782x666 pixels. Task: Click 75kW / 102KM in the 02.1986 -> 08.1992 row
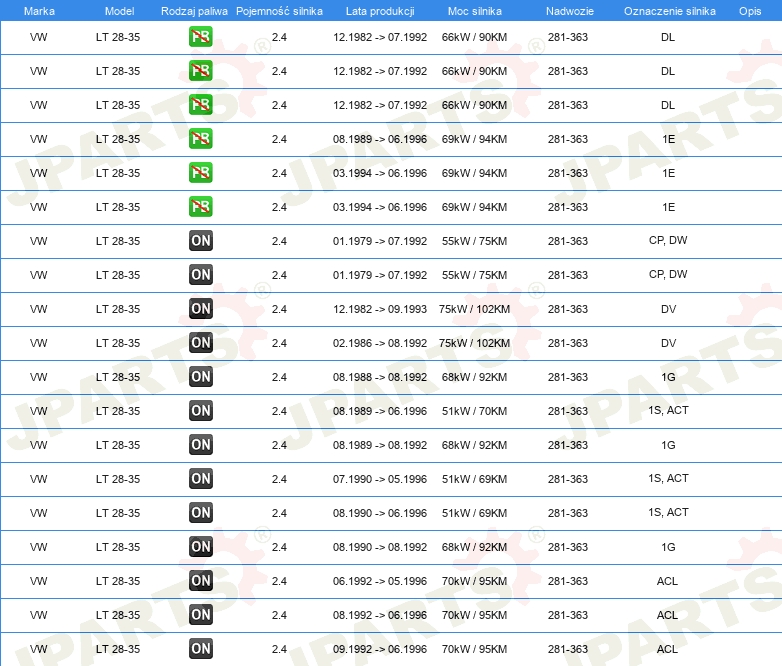pos(474,343)
